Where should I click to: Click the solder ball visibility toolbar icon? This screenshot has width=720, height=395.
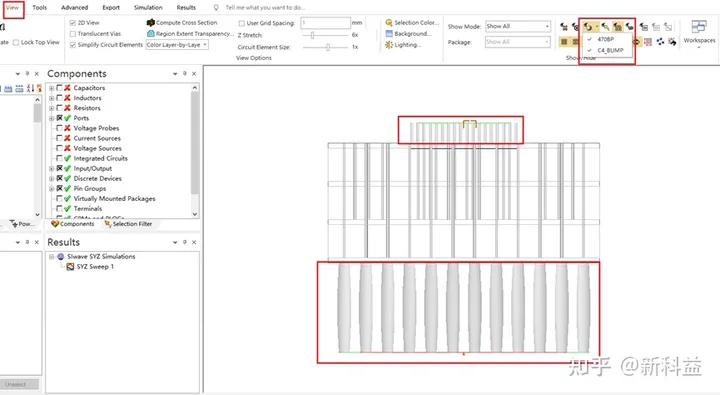click(588, 27)
